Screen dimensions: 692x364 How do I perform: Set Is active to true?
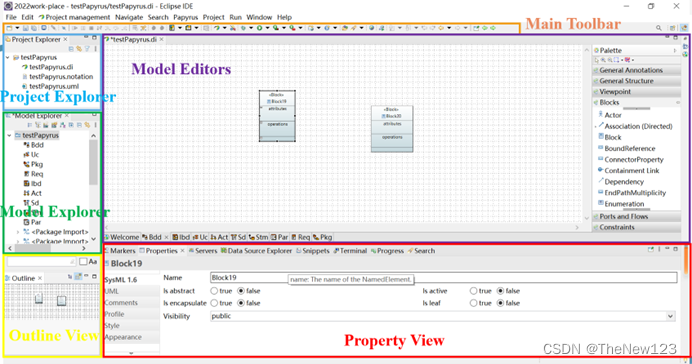tap(474, 291)
